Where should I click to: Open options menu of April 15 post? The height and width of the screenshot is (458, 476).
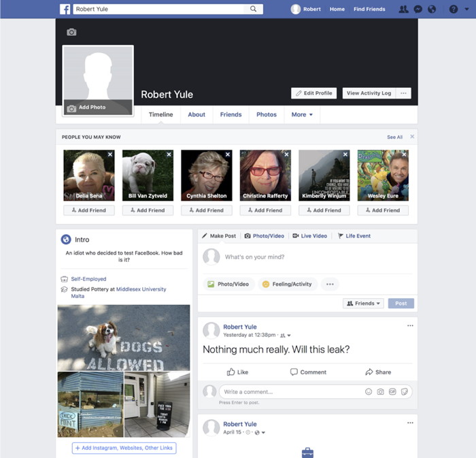[x=410, y=423]
